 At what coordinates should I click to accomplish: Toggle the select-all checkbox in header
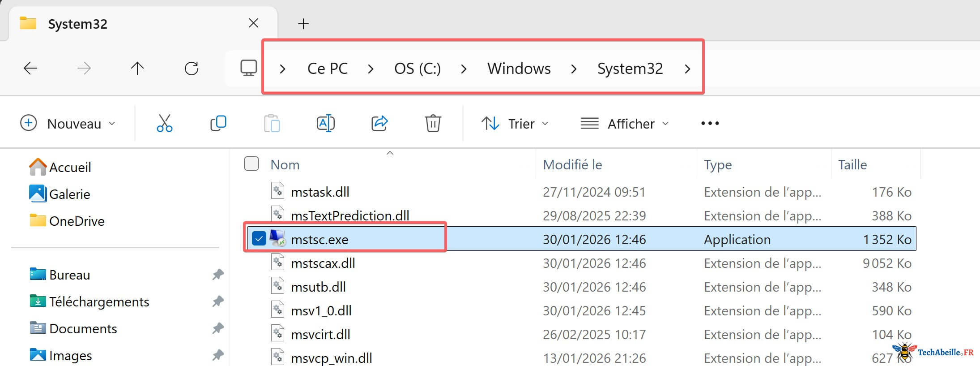coord(251,164)
